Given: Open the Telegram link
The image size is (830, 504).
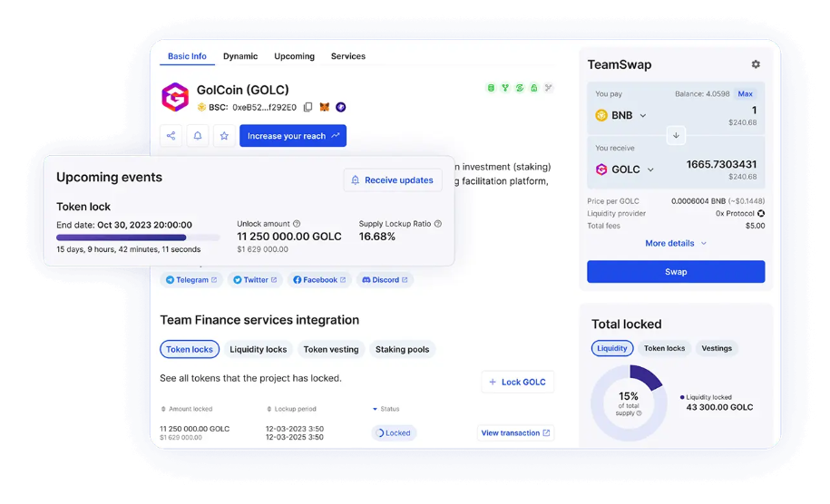Looking at the screenshot, I should (x=191, y=280).
